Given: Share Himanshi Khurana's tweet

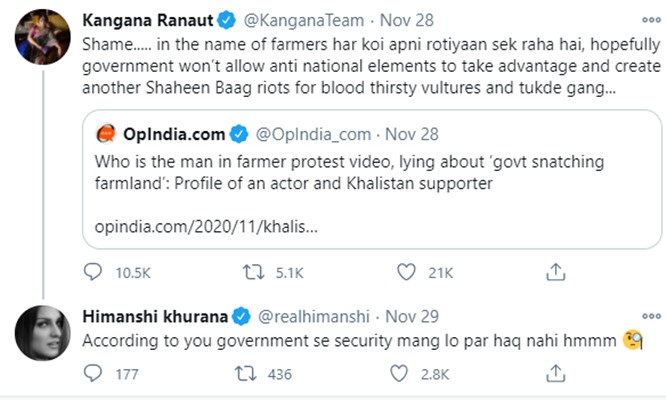Looking at the screenshot, I should (555, 374).
